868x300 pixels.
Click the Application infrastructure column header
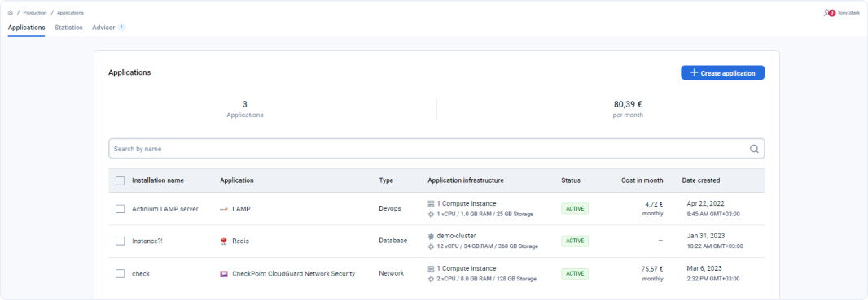(466, 180)
